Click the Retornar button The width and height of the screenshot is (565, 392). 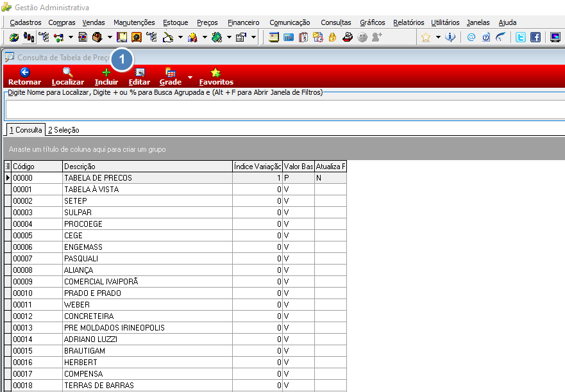(x=24, y=77)
